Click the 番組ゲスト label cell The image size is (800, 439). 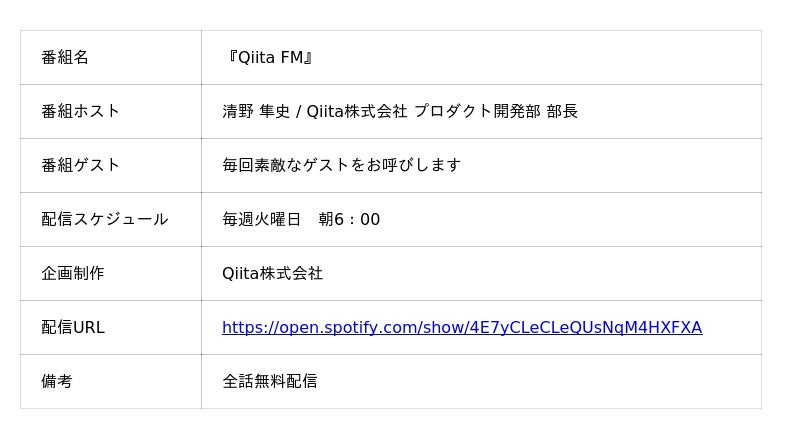80,166
